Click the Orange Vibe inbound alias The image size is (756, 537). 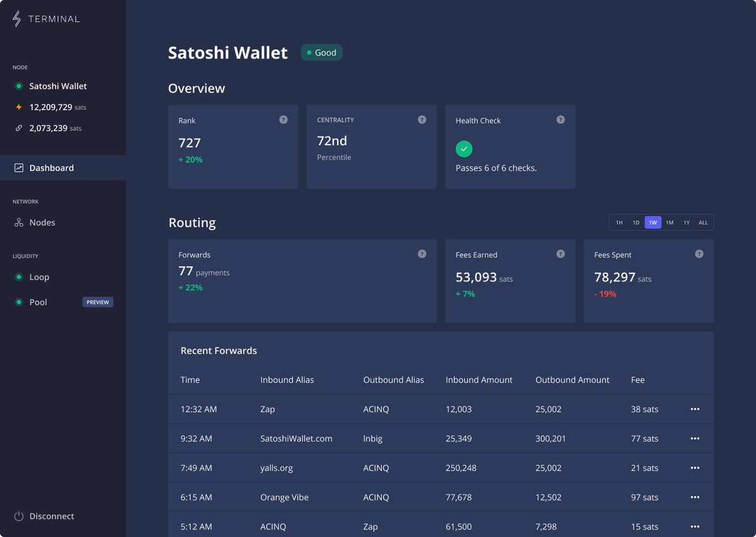click(284, 497)
